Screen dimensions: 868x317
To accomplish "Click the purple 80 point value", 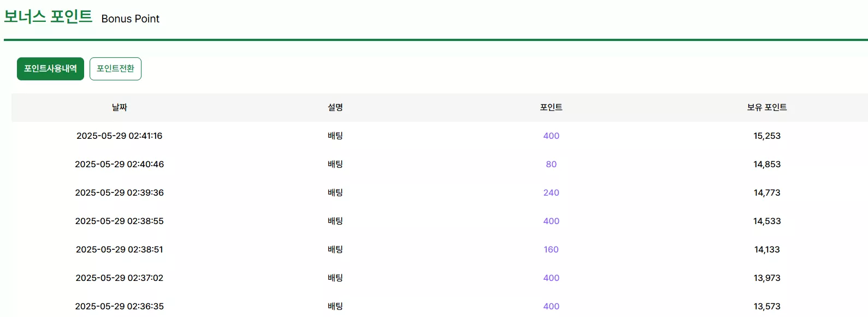I will coord(551,165).
